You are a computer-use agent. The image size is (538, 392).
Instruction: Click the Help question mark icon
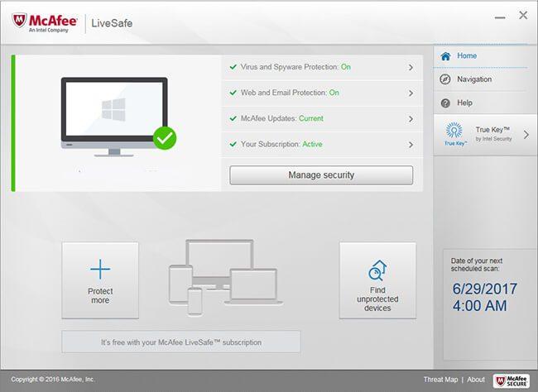(445, 103)
